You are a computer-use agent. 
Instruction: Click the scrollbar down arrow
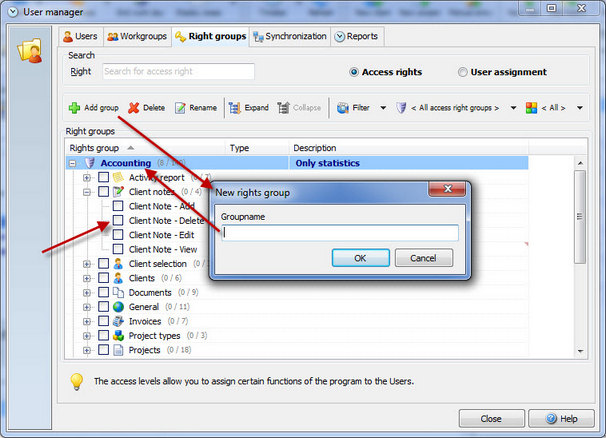click(x=580, y=351)
